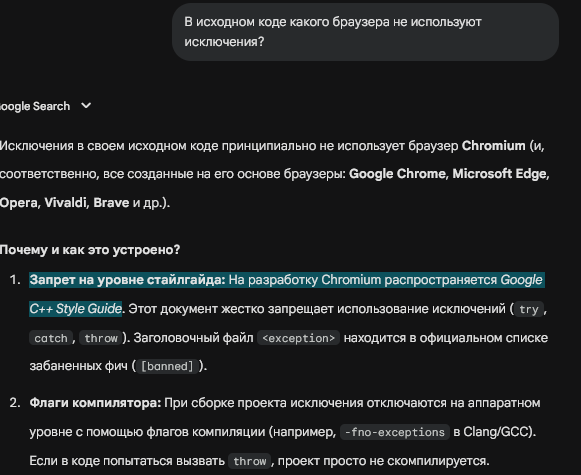This screenshot has height=475, width=581.
Task: Click the '<exception>' code chip
Action: (x=298, y=338)
